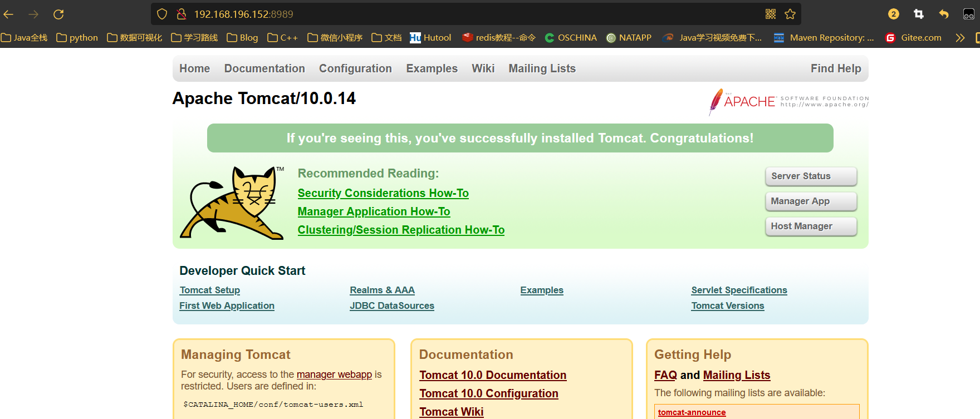Open Examples in Tomcat nav bar
The image size is (980, 419).
(432, 68)
